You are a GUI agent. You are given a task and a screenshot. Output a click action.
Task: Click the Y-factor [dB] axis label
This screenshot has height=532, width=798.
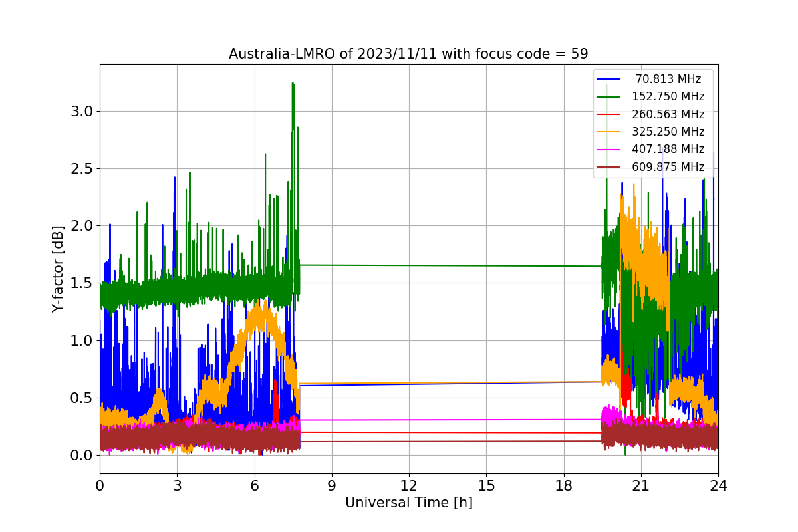(x=58, y=269)
